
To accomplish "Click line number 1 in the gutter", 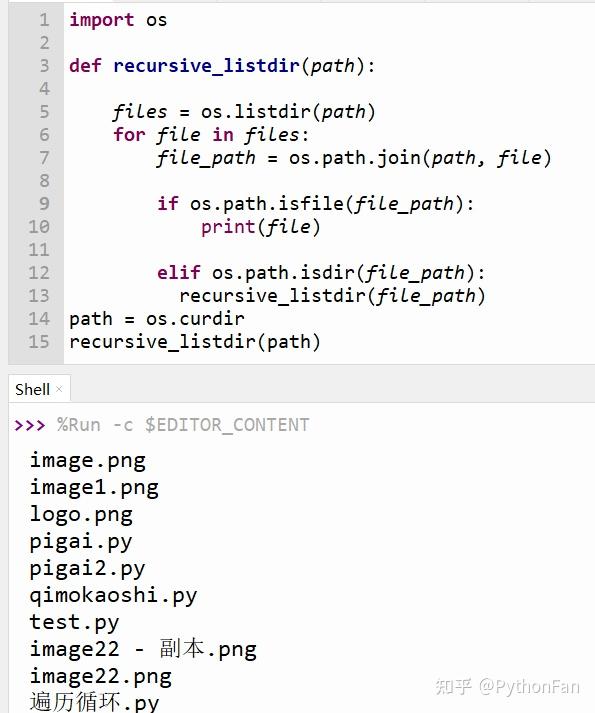I will click(44, 20).
